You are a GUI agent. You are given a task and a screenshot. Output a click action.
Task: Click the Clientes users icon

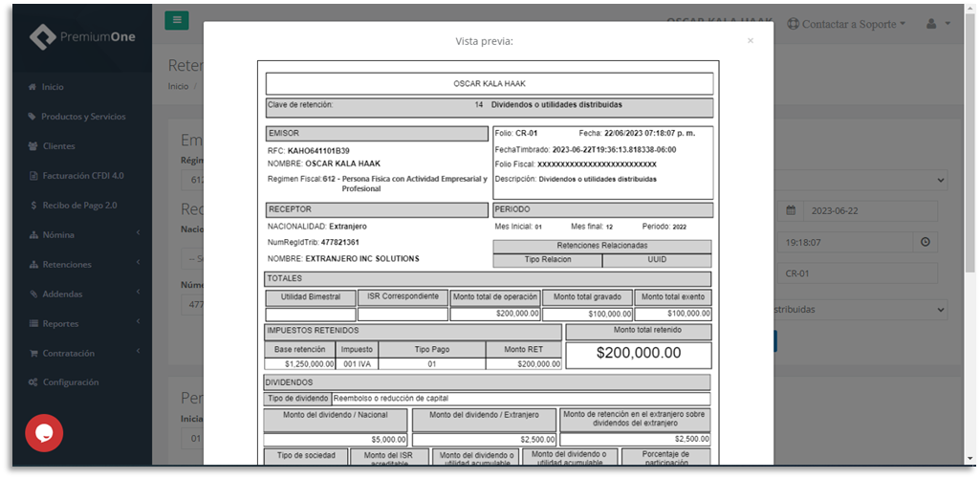33,146
